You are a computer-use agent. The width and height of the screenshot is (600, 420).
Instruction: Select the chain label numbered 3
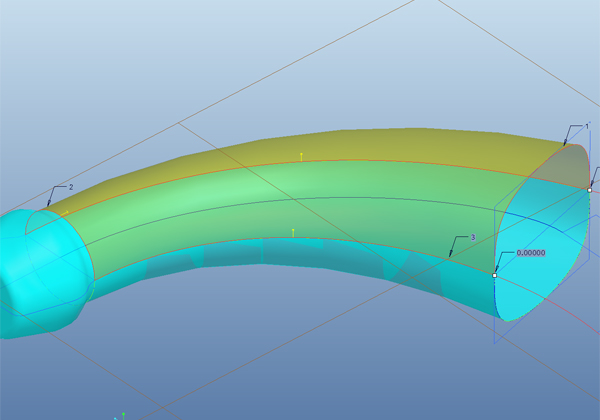(471, 237)
